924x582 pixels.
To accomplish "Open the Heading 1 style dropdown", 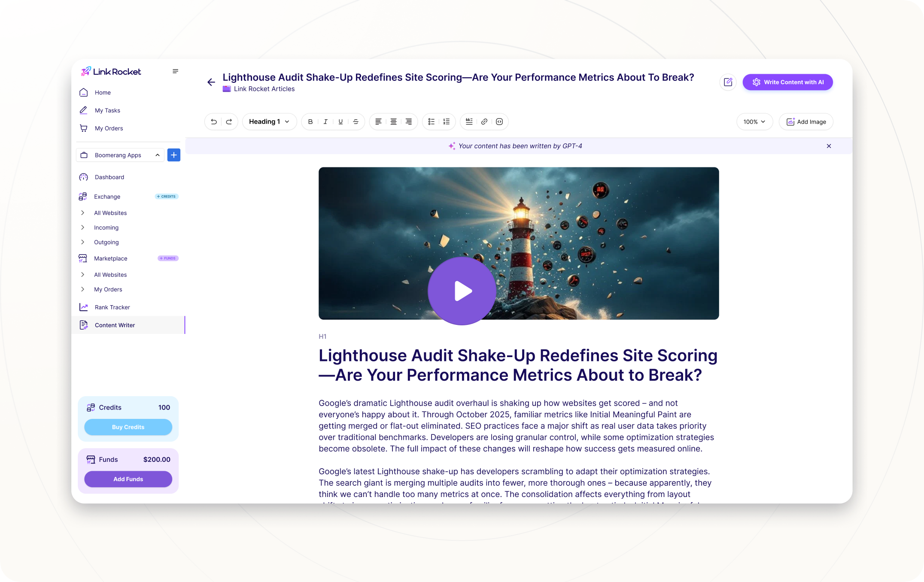I will (x=269, y=122).
